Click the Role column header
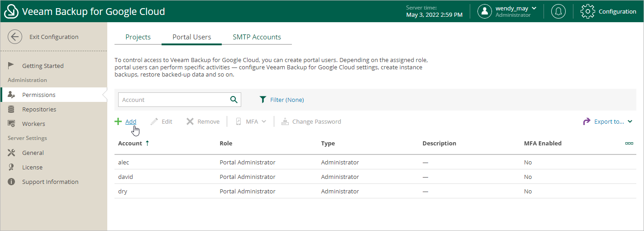The width and height of the screenshot is (644, 231). point(226,143)
